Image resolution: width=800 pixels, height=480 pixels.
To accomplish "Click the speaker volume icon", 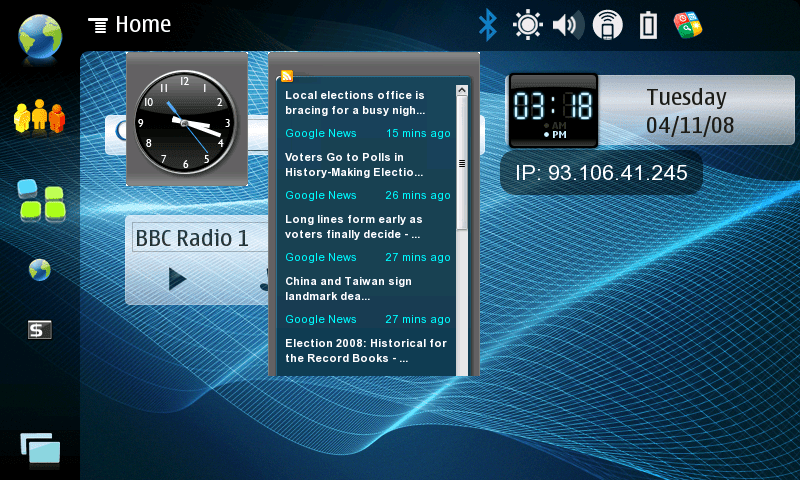I will click(567, 25).
